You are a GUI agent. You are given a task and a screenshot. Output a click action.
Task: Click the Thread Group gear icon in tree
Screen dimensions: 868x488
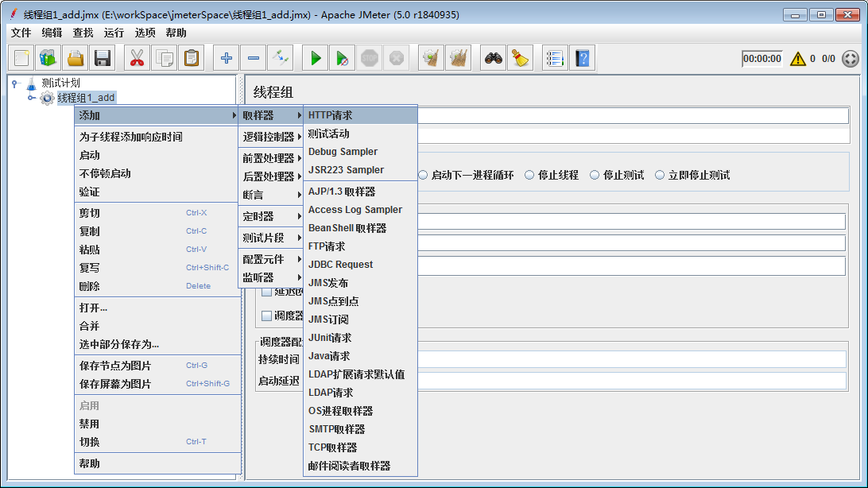tap(47, 99)
